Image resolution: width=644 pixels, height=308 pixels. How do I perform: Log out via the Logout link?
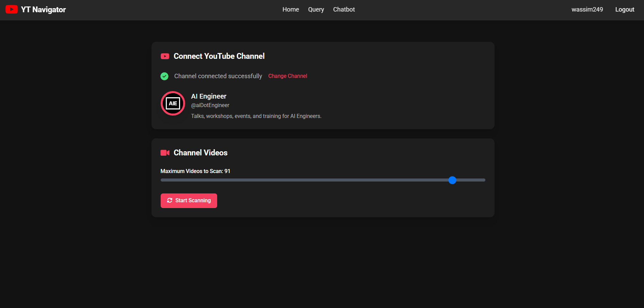click(625, 10)
